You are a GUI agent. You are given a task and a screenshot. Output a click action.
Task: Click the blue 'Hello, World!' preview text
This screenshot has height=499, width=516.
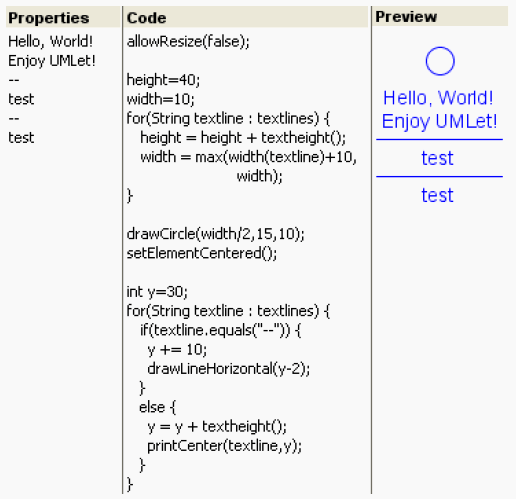pos(438,98)
